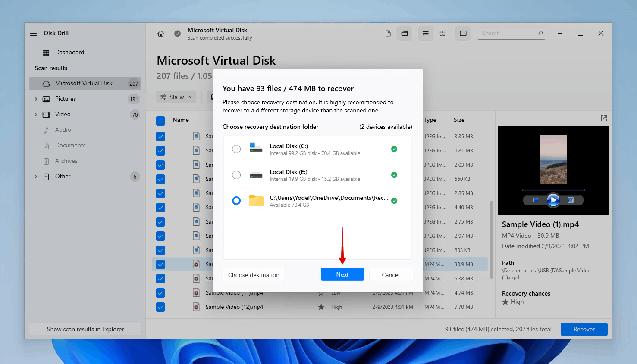Select the Documents category icon

coord(46,146)
